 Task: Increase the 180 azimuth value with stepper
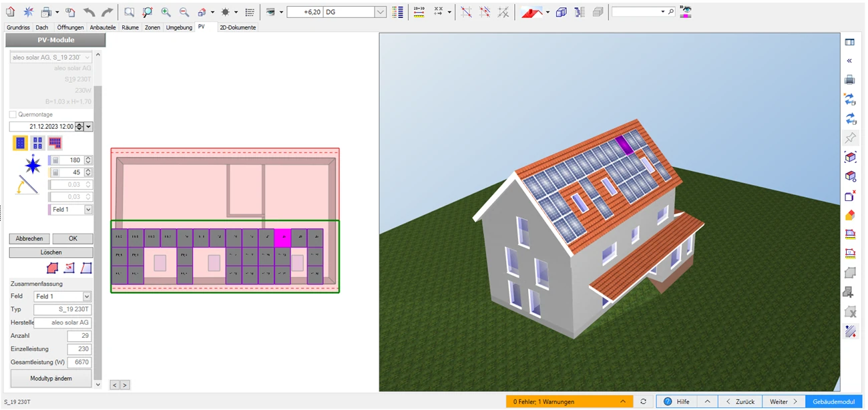click(x=88, y=158)
